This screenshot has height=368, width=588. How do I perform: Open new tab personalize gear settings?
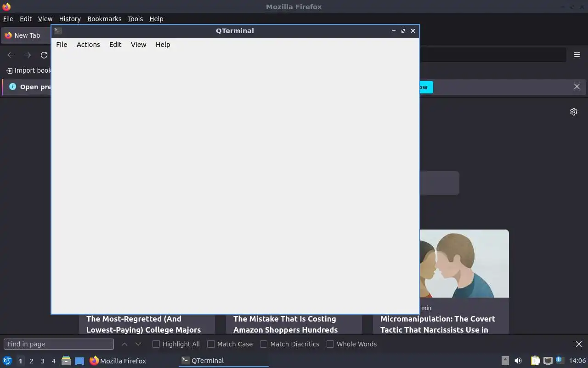coord(574,112)
